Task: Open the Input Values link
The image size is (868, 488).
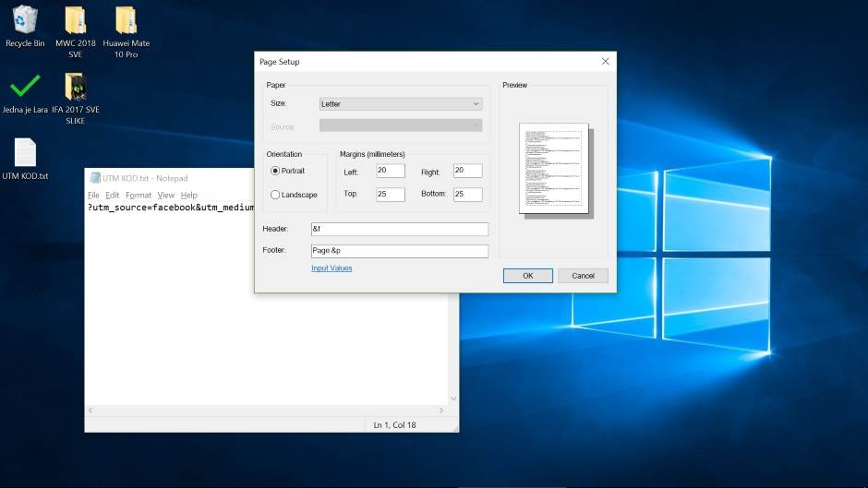Action: 332,268
